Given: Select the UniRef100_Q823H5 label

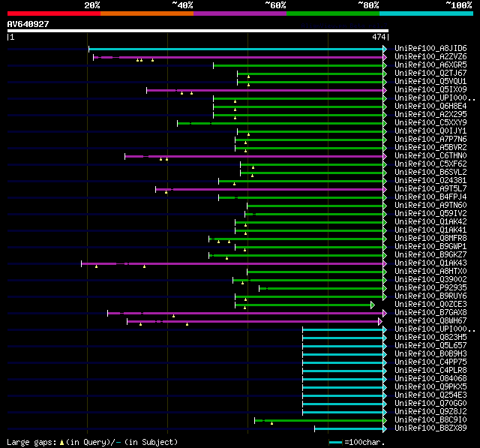Looking at the screenshot, I should pos(430,338).
